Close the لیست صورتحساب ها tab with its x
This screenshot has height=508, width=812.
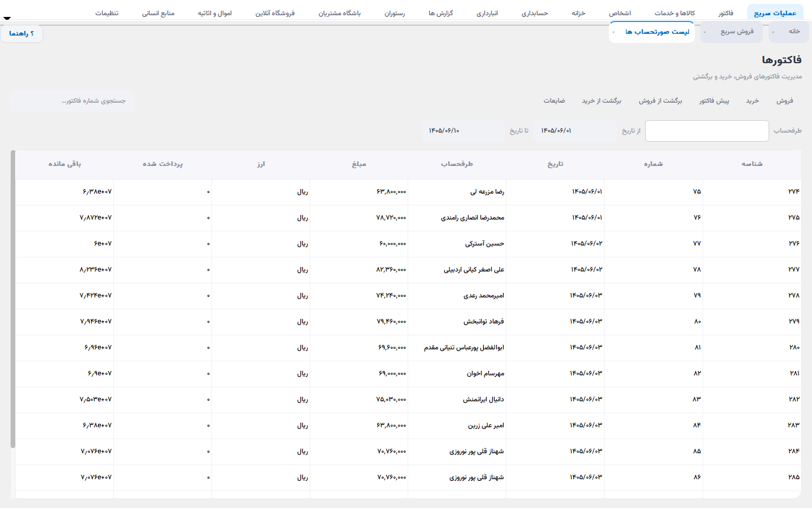(614, 32)
